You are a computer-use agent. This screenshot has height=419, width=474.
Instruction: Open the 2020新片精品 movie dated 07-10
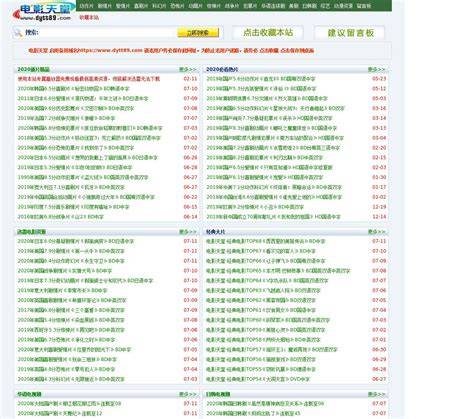73,89
